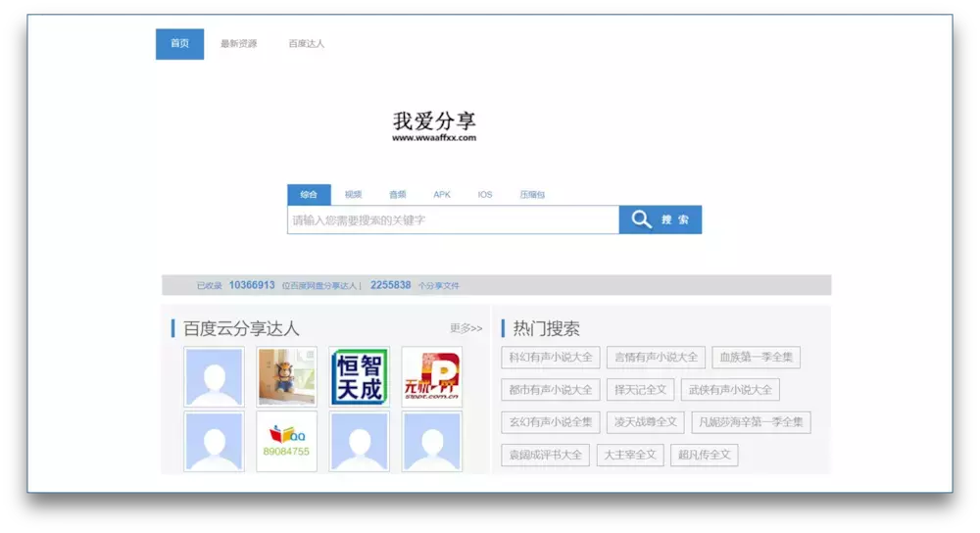Search hot tag 凌天战尊全文
The image size is (980, 533).
pos(646,422)
